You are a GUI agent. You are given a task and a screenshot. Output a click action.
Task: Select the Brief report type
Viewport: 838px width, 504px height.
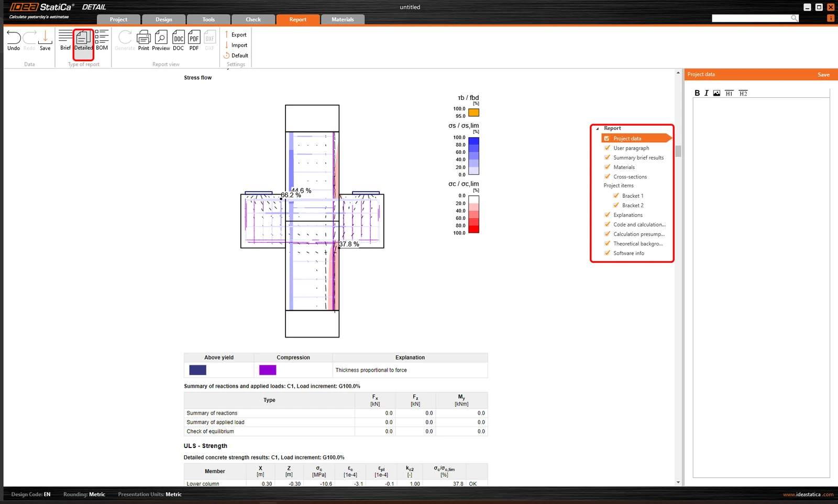65,40
